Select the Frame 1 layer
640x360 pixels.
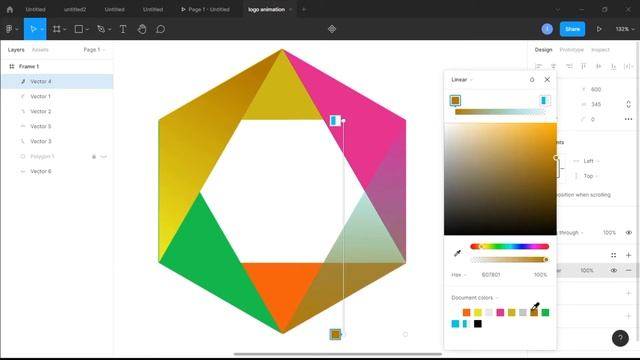coord(57,66)
